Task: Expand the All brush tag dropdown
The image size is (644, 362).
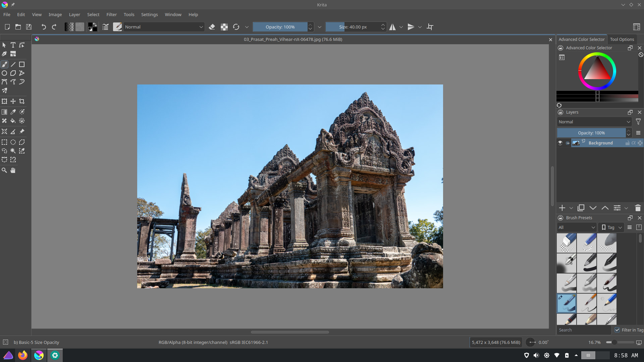Action: pos(577,227)
